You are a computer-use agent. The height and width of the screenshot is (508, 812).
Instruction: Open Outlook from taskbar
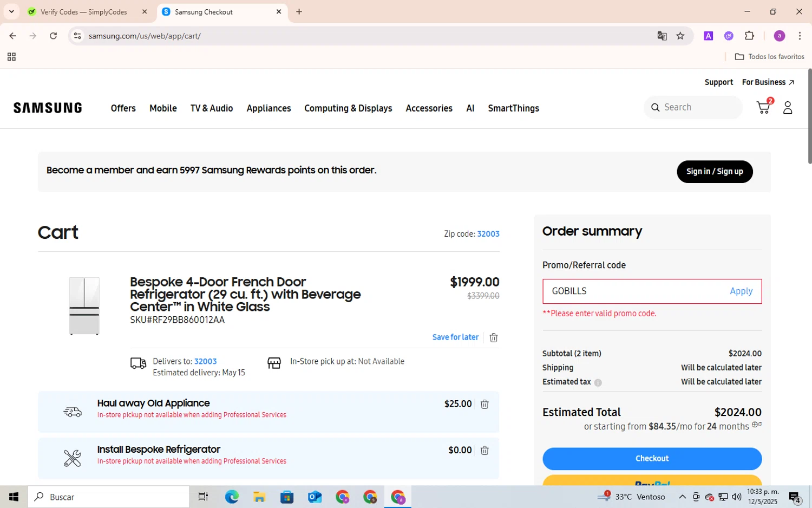[315, 497]
